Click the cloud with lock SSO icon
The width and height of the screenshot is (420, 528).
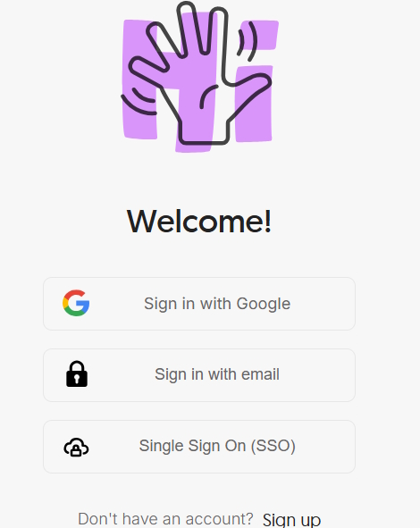77,448
